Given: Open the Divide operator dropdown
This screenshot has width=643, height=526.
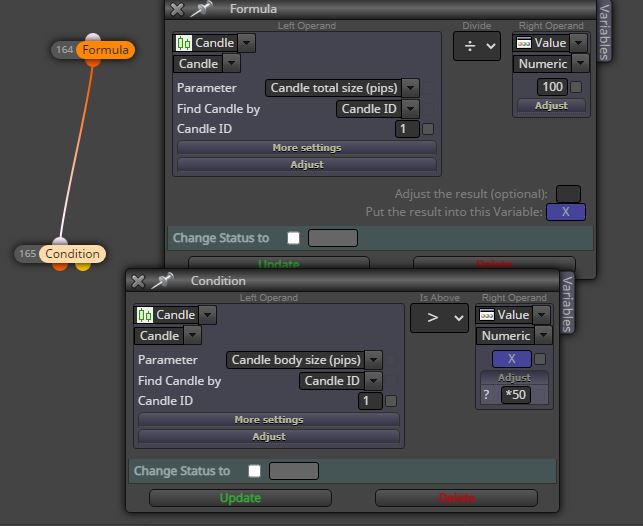Looking at the screenshot, I should [477, 46].
